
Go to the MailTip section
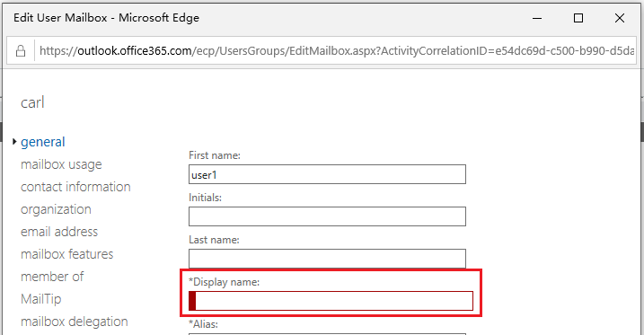pos(40,299)
